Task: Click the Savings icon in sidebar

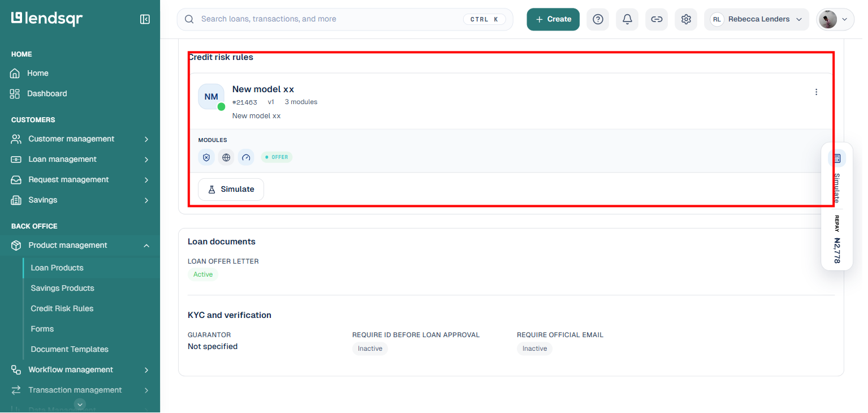Action: click(x=16, y=200)
